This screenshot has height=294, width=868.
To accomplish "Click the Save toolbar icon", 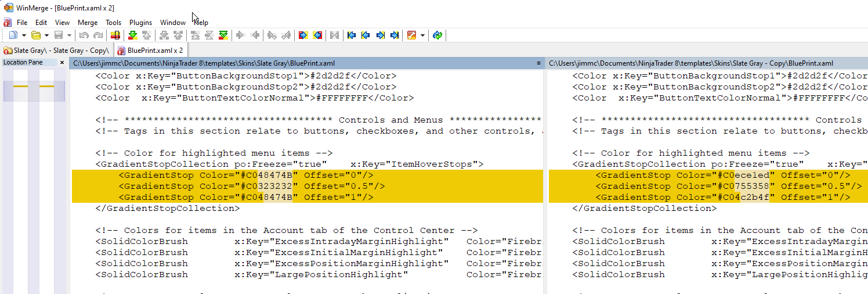I will (x=58, y=35).
